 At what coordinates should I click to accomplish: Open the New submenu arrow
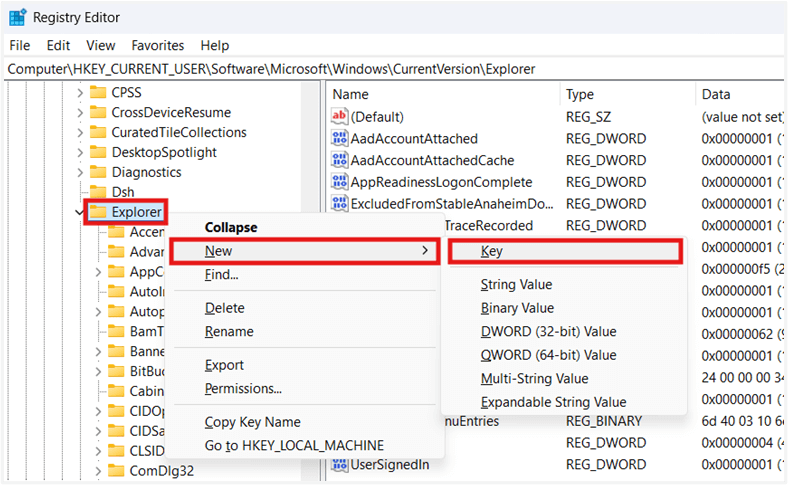click(x=425, y=250)
